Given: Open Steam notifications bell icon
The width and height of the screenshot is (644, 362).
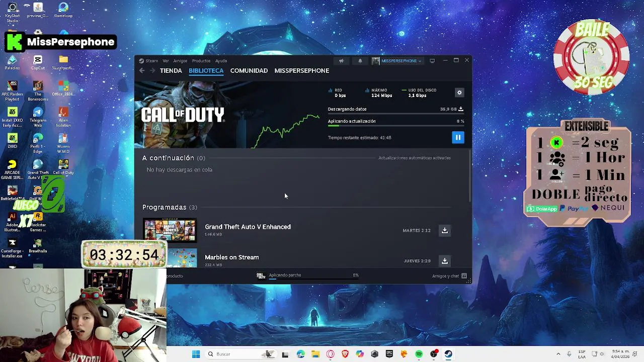Looking at the screenshot, I should click(360, 61).
